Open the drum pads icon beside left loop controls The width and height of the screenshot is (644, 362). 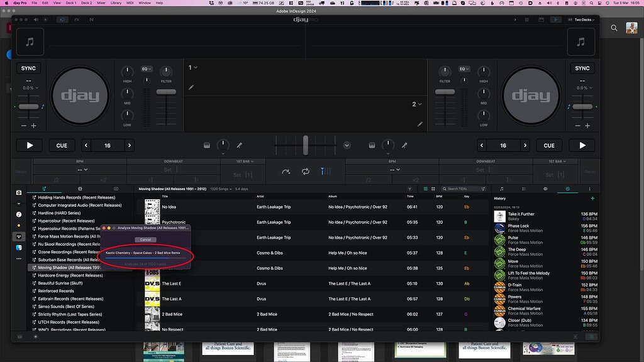206,145
